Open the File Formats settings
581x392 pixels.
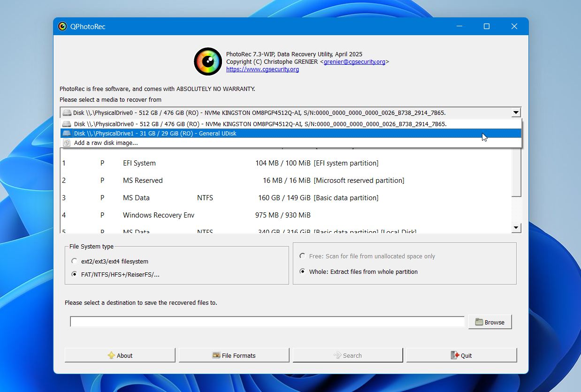234,355
